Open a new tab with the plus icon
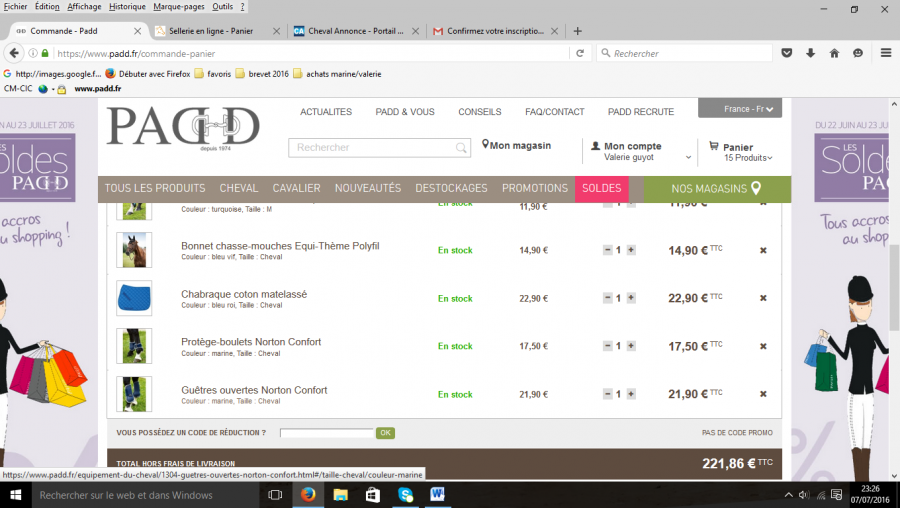900x508 pixels. 577,31
